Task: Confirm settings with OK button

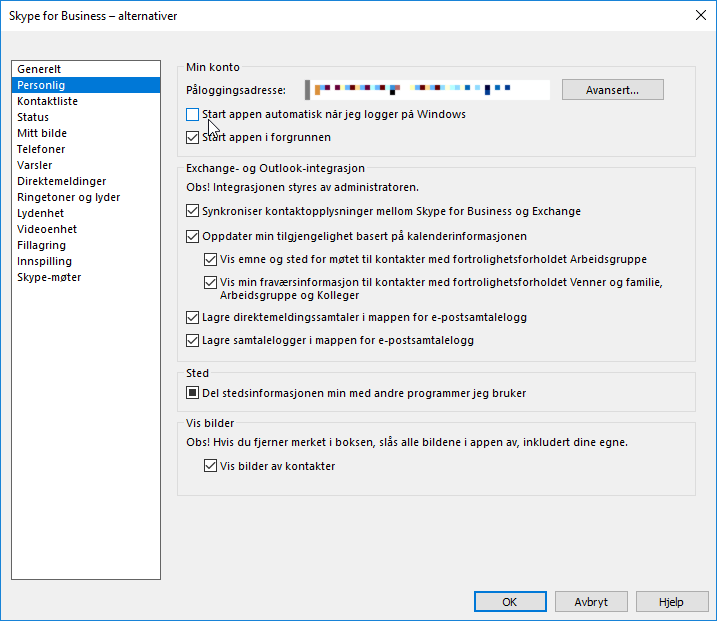Action: pyautogui.click(x=510, y=602)
